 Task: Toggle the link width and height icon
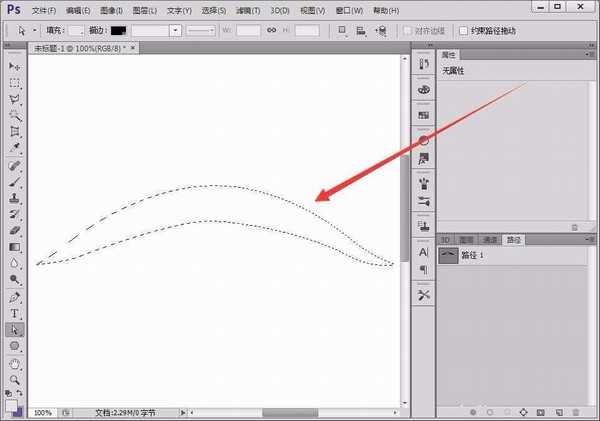coord(272,31)
